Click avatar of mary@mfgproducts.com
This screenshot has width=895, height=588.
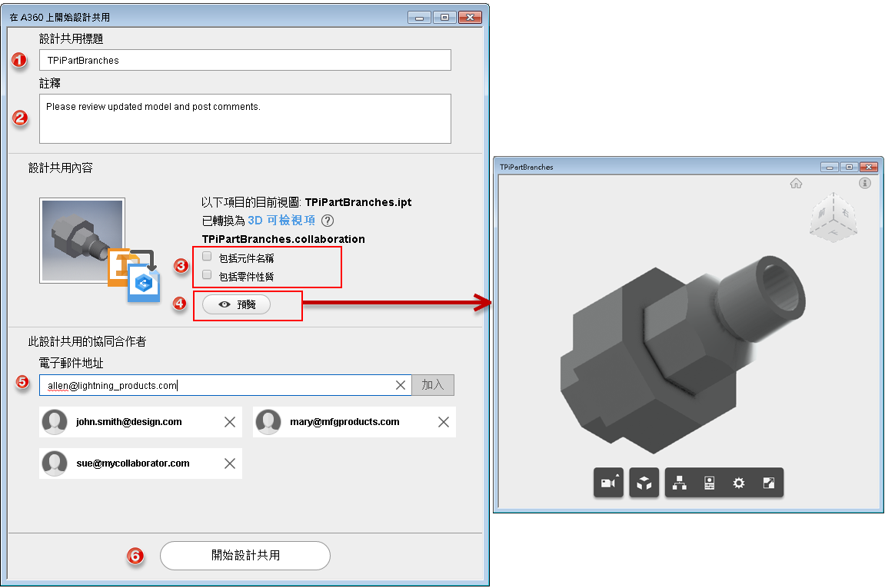(268, 422)
